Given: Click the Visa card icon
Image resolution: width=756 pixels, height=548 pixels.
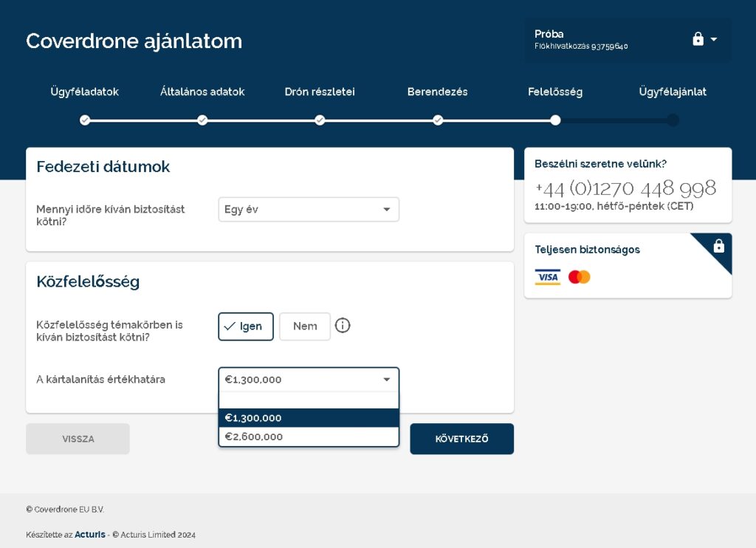Looking at the screenshot, I should [547, 277].
